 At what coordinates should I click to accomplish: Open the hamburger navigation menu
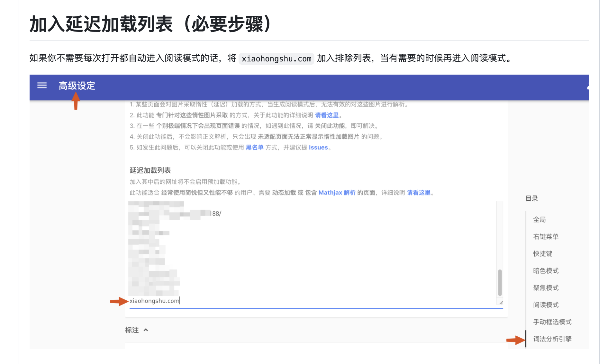[x=42, y=86]
